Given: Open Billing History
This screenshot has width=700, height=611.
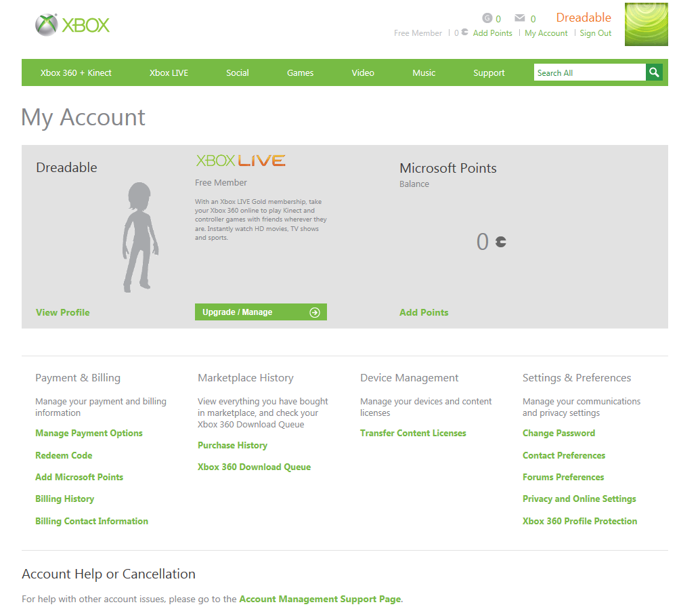Looking at the screenshot, I should (65, 499).
